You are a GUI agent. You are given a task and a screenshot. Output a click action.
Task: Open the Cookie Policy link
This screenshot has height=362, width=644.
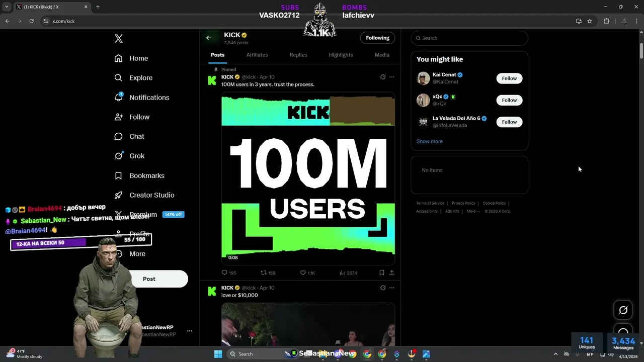pos(494,203)
